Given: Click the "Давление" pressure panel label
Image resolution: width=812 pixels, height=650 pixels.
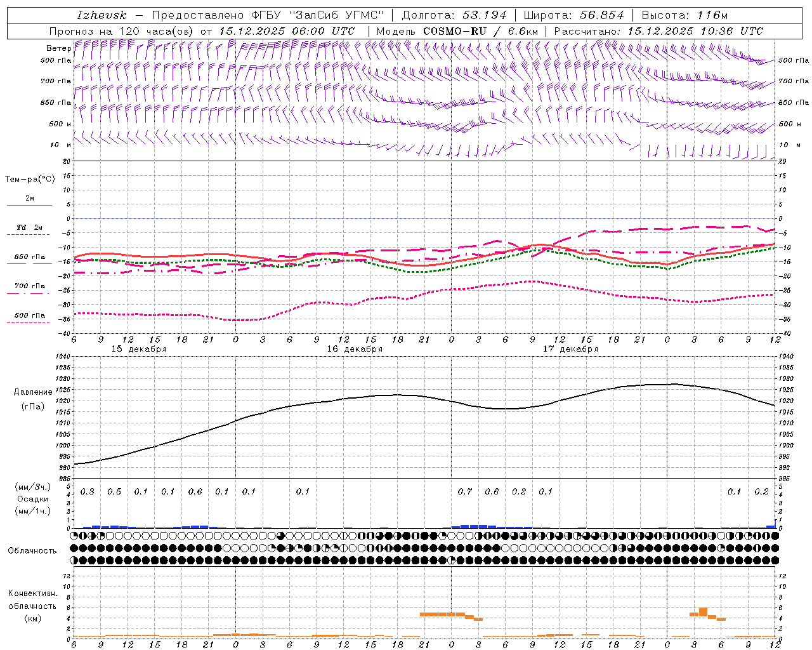Looking at the screenshot, I should tap(33, 392).
